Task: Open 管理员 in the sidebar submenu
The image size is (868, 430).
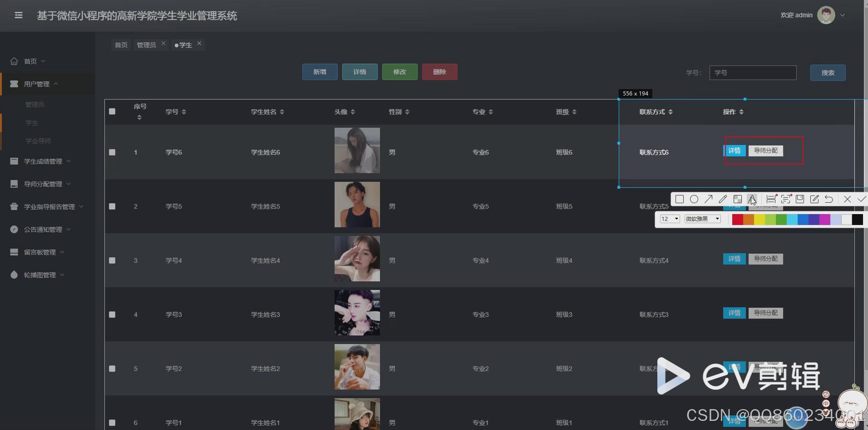Action: [35, 104]
